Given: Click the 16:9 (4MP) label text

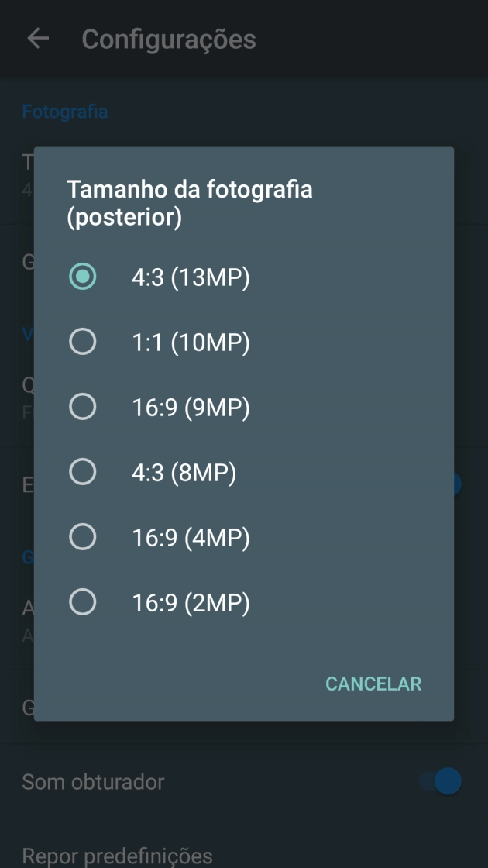Looking at the screenshot, I should [x=191, y=538].
